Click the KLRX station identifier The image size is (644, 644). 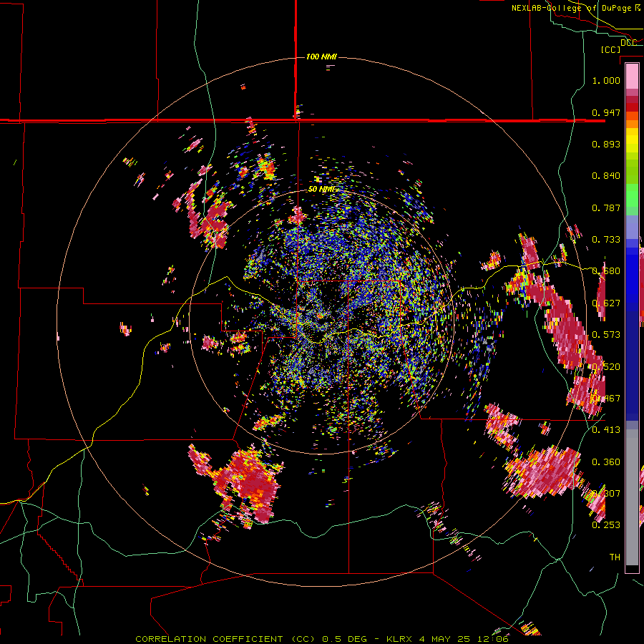tap(399, 639)
